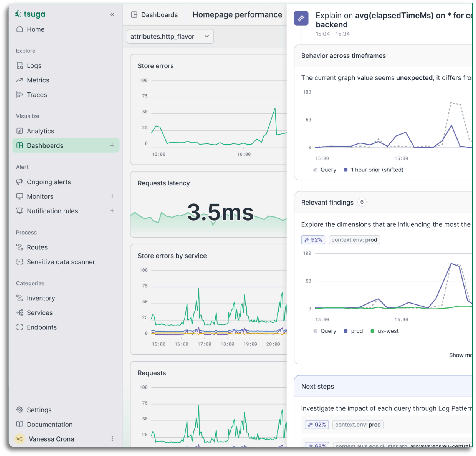The image size is (476, 456).
Task: Click the Explain sparkle icon button
Action: click(301, 18)
